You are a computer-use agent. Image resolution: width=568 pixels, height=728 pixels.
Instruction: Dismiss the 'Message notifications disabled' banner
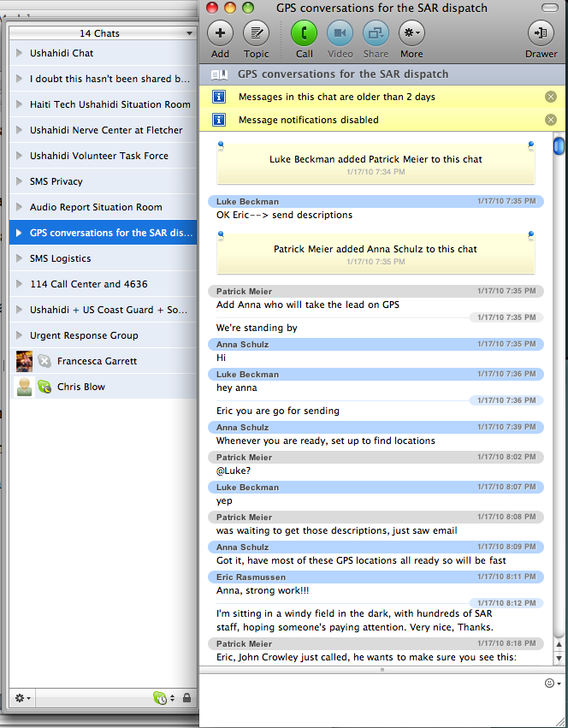click(551, 120)
